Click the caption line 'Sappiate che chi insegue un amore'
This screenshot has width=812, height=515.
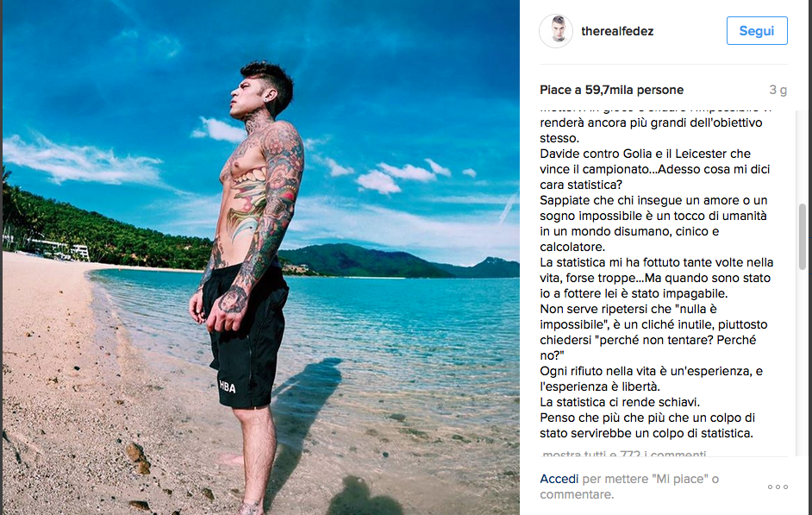coord(653,200)
